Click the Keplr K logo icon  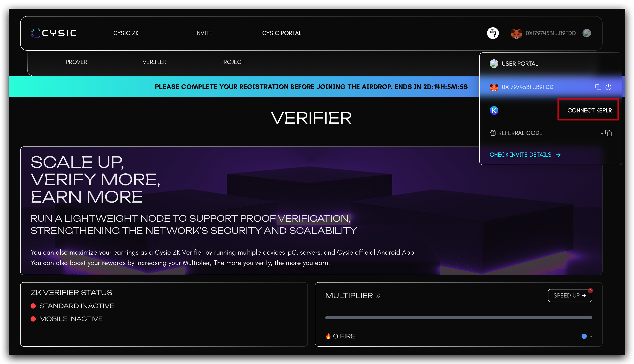(x=494, y=110)
